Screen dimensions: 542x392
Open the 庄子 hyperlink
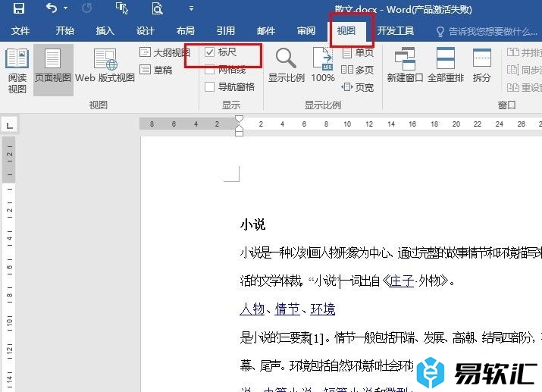(401, 281)
